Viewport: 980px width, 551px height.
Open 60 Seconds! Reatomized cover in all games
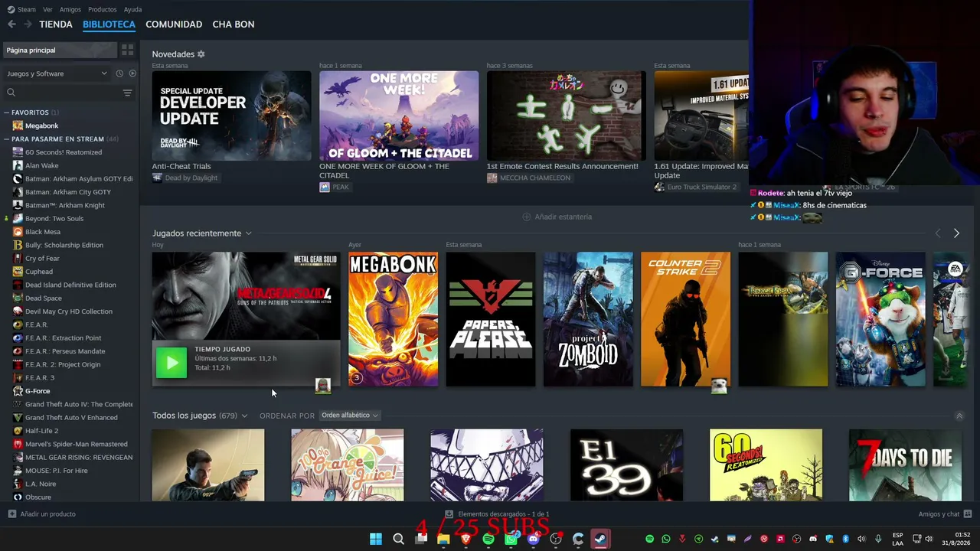click(x=766, y=465)
